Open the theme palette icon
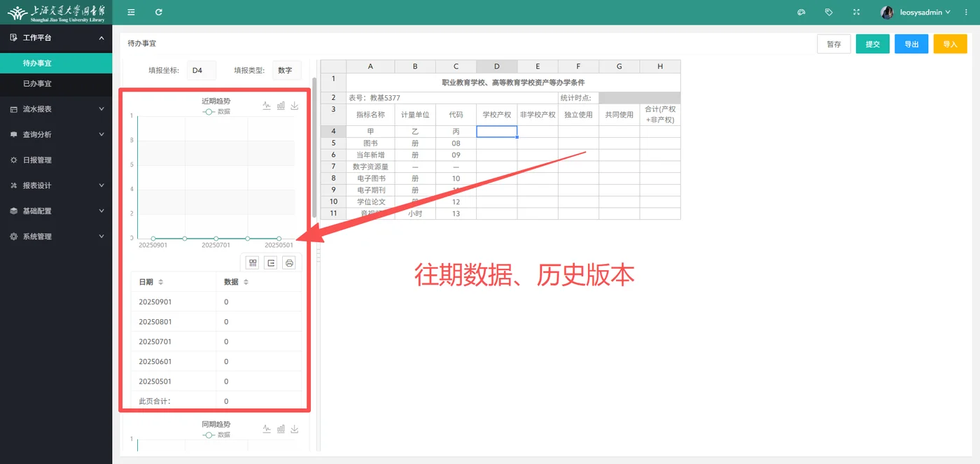Viewport: 980px width, 464px height. click(802, 12)
